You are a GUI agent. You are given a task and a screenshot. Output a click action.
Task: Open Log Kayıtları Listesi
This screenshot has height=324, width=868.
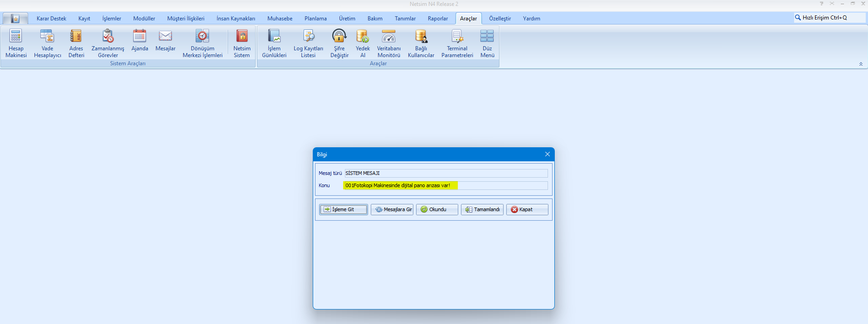pos(308,44)
